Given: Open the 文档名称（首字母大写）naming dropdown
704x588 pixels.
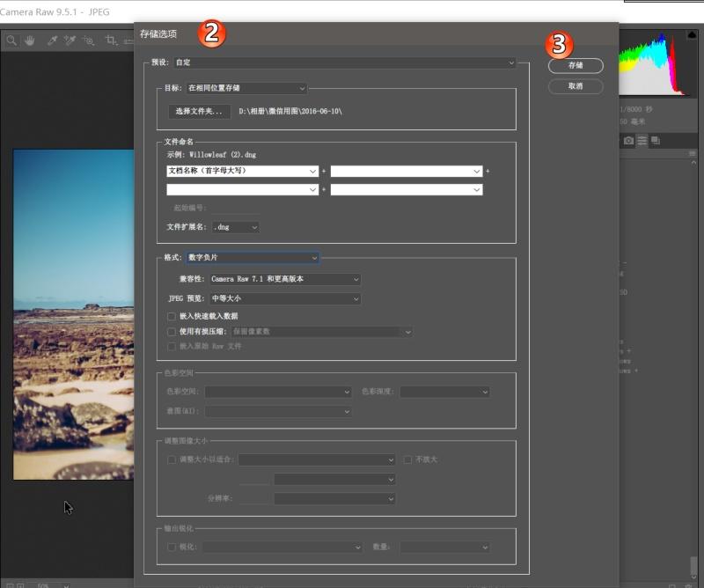Looking at the screenshot, I should [x=243, y=171].
